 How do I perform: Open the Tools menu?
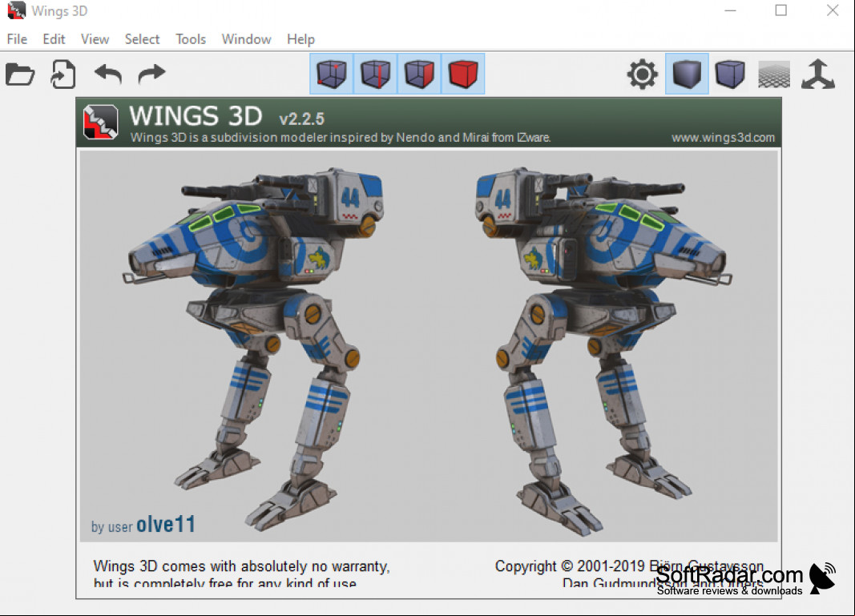190,39
